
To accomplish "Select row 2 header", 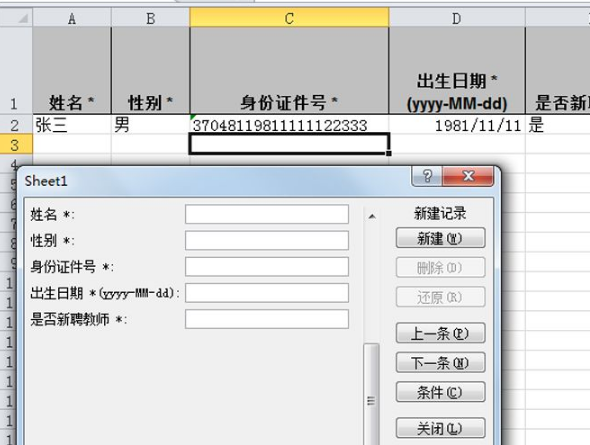I will pos(16,125).
